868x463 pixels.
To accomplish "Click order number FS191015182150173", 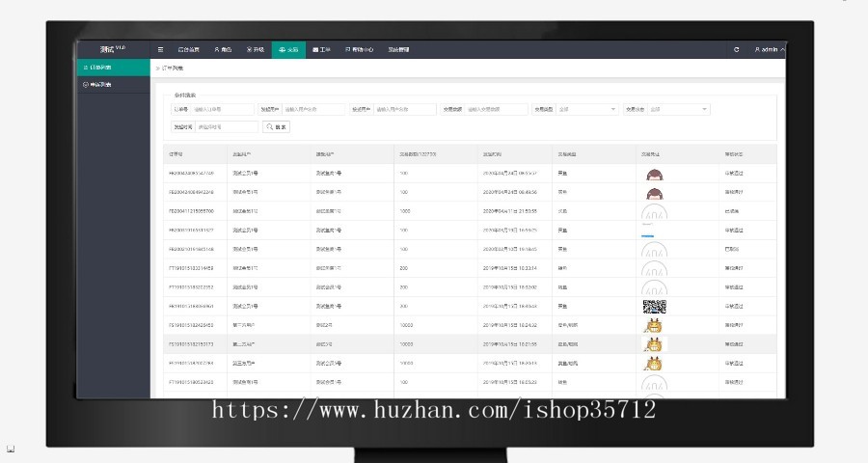I will click(x=191, y=344).
